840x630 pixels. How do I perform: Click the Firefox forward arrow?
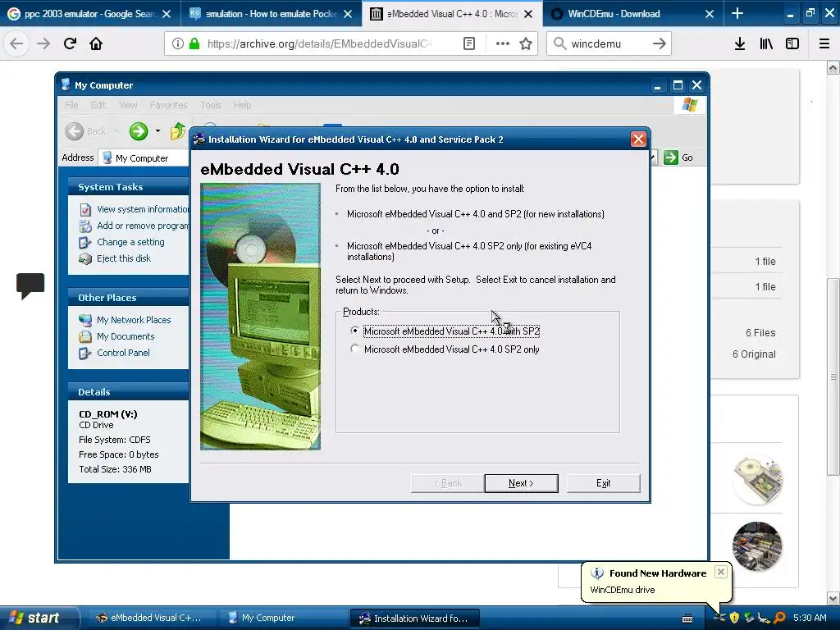(43, 43)
